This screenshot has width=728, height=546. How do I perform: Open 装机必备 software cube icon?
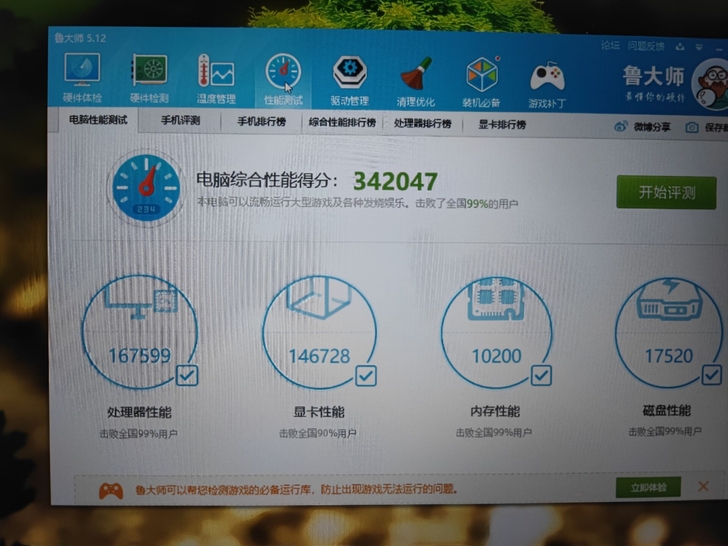coord(481,83)
